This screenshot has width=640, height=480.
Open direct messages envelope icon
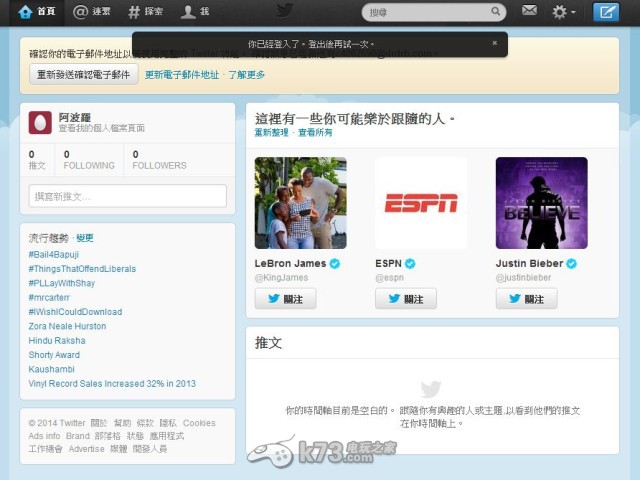(529, 12)
